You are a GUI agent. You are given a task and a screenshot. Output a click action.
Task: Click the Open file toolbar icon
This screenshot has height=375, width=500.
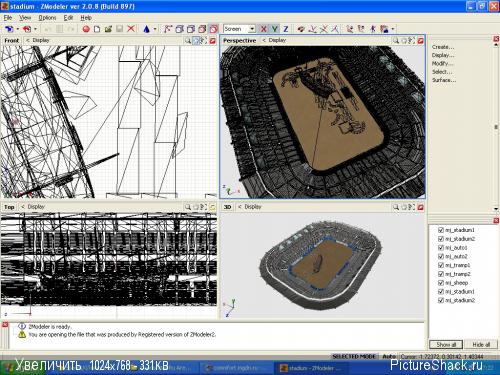(108, 29)
